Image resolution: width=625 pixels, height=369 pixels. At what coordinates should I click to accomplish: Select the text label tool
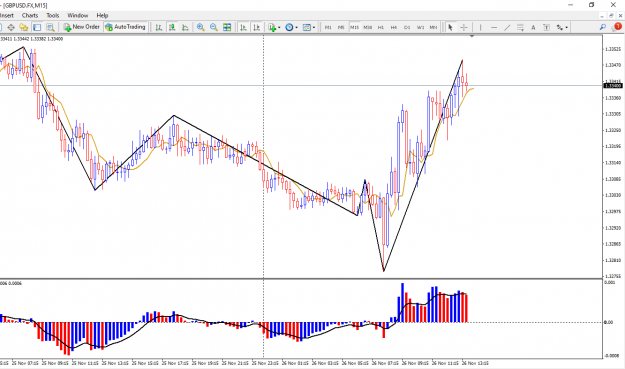pos(546,27)
